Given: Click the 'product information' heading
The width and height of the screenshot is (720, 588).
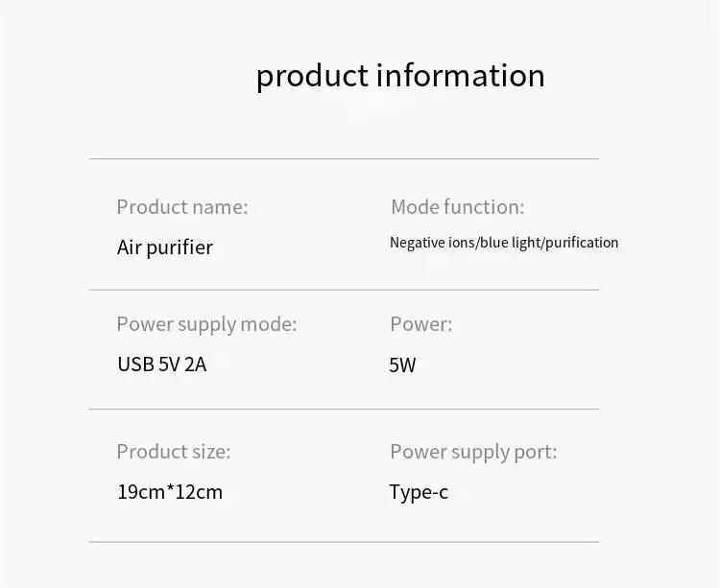Looking at the screenshot, I should 400,76.
